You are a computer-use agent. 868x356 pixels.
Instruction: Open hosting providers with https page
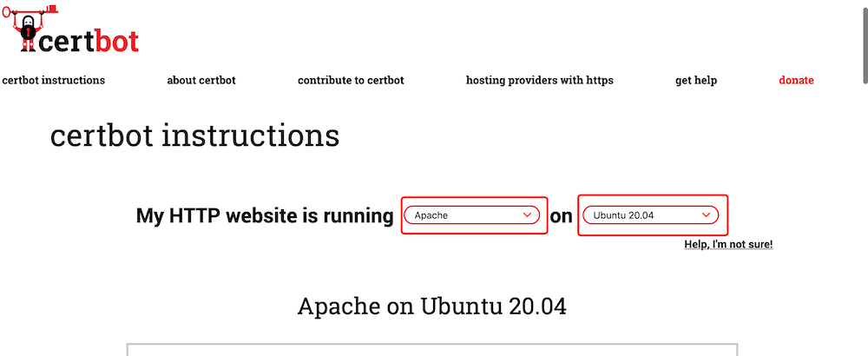coord(540,80)
